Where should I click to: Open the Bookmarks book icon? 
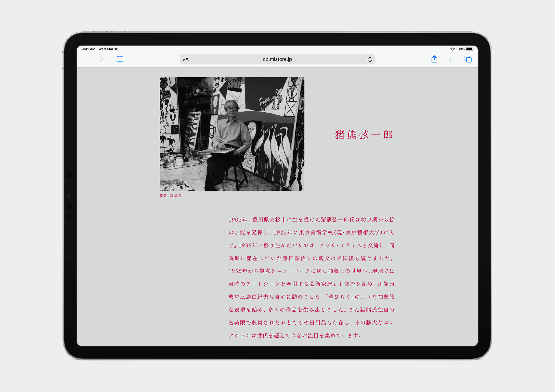(x=120, y=59)
